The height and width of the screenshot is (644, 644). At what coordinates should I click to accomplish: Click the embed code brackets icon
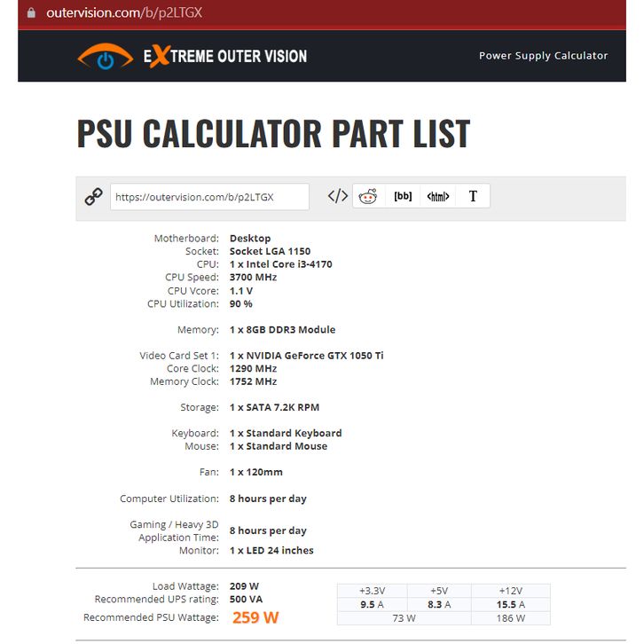[x=338, y=196]
